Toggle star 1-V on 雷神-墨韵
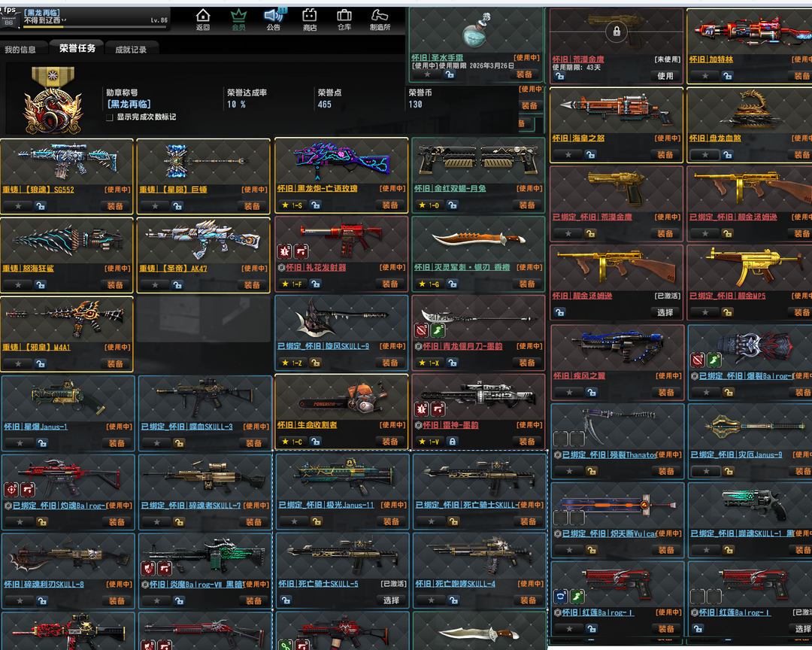The width and height of the screenshot is (812, 650). pos(429,442)
